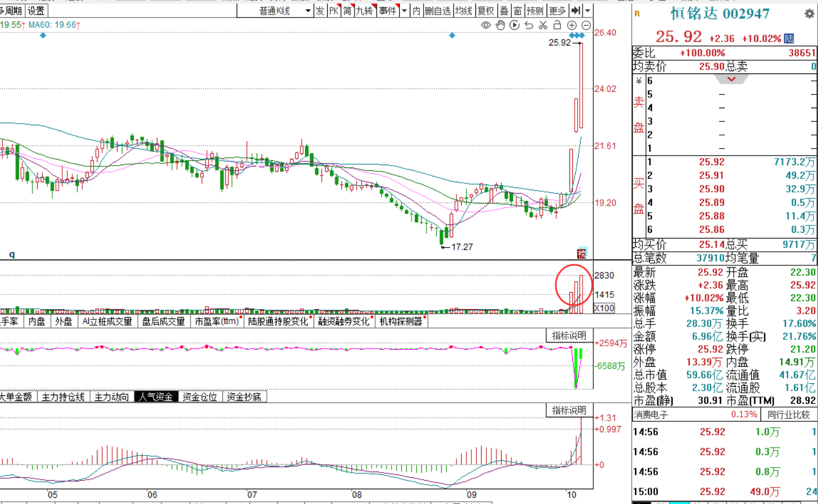Select the 资金抄底 tab
Image resolution: width=818 pixels, height=504 pixels.
244,397
